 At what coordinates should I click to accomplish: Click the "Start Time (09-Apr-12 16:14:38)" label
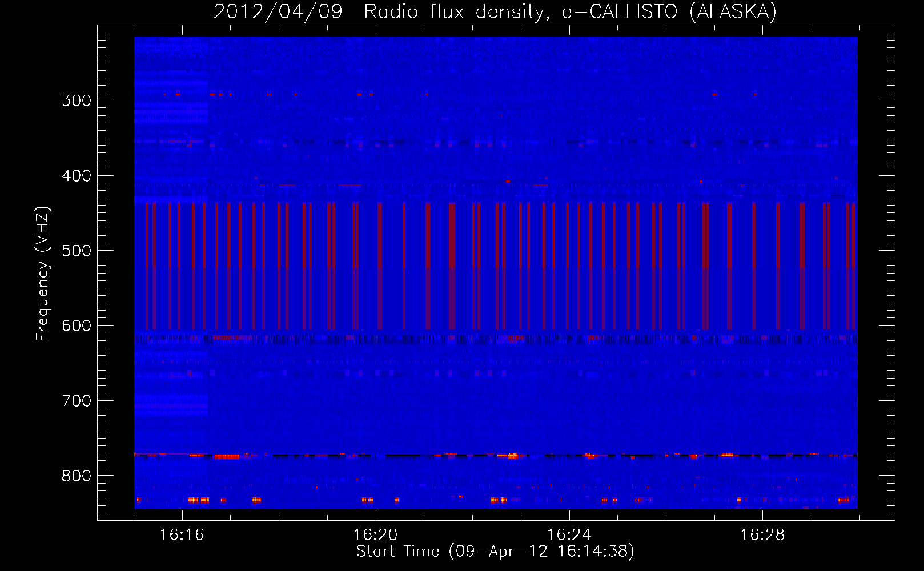click(495, 552)
